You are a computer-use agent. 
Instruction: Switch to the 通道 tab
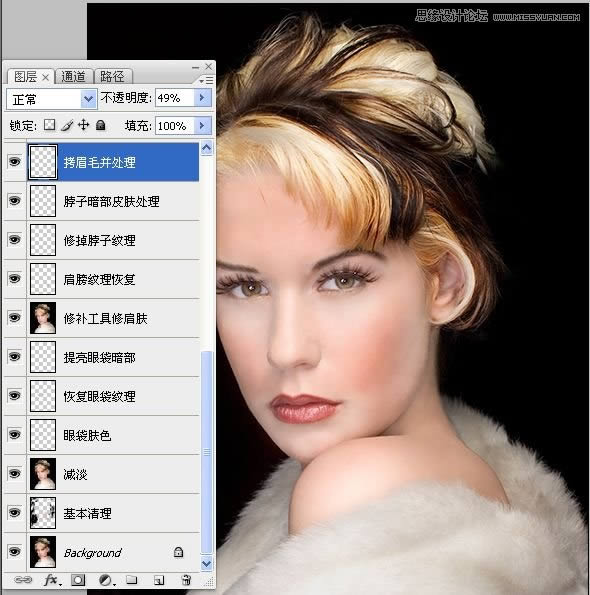[74, 76]
